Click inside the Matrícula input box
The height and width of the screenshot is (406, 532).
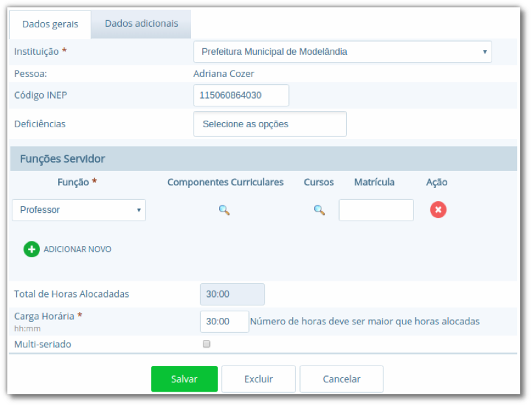[376, 210]
